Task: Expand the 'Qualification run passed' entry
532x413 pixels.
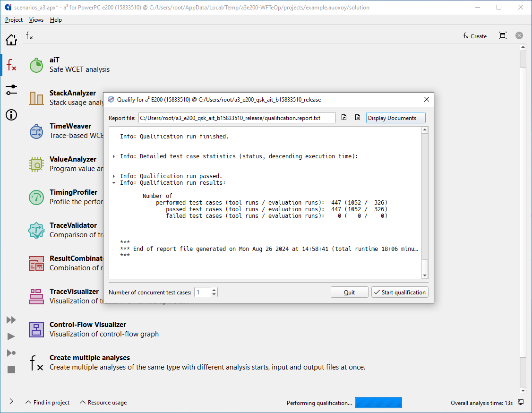Action: tap(114, 176)
